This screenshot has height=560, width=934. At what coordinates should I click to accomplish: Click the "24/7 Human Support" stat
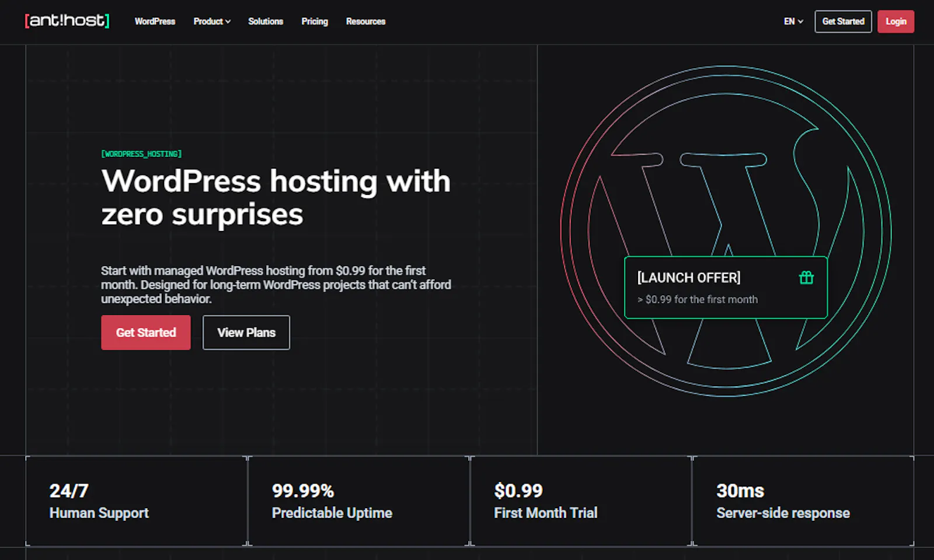pos(137,501)
